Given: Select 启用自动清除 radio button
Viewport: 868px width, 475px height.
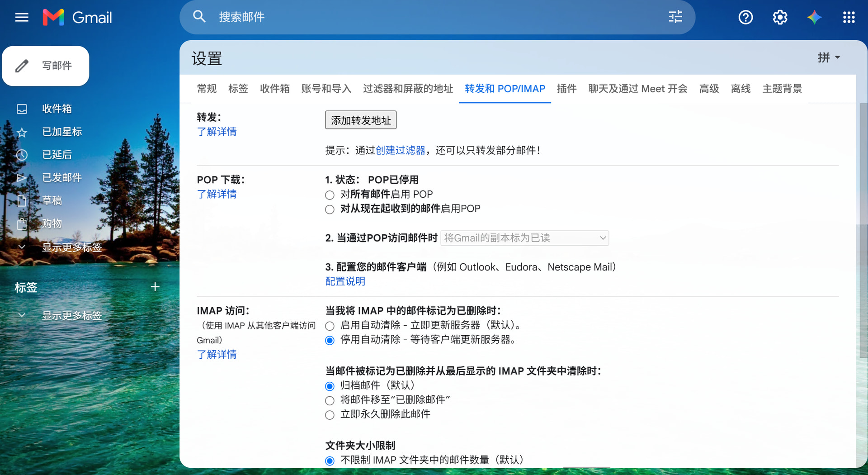Looking at the screenshot, I should [330, 326].
